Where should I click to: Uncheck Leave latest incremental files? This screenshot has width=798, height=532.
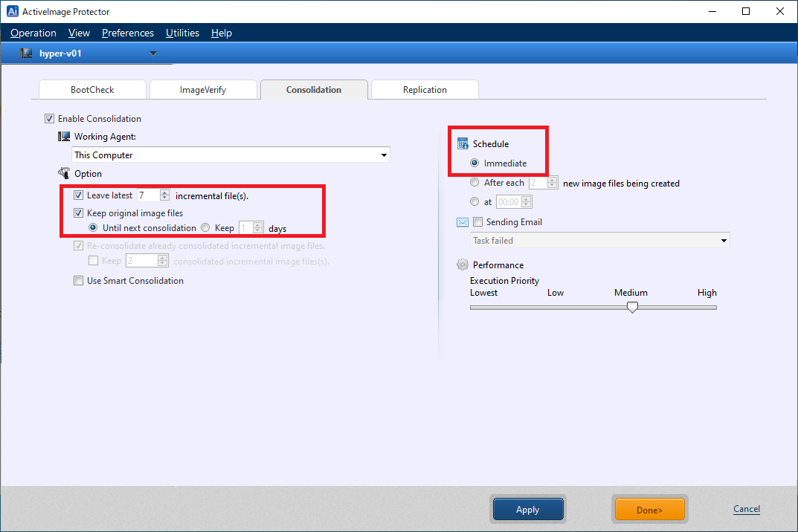78,195
